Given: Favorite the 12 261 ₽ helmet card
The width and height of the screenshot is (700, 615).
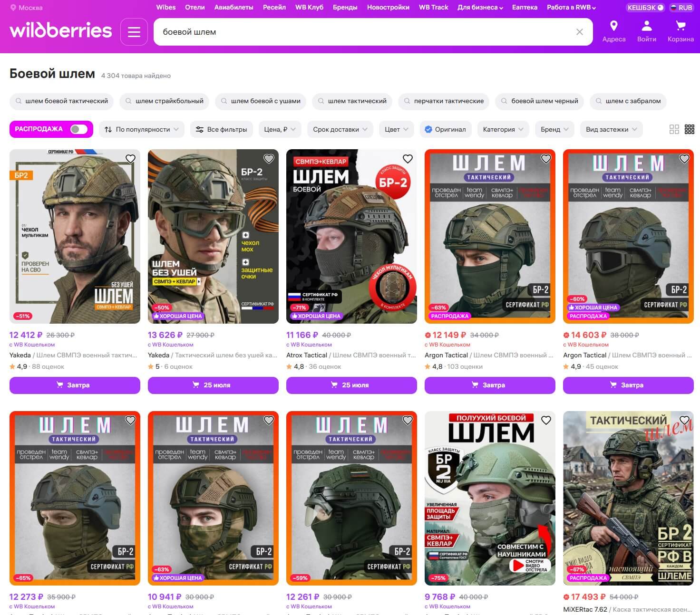Looking at the screenshot, I should [408, 420].
